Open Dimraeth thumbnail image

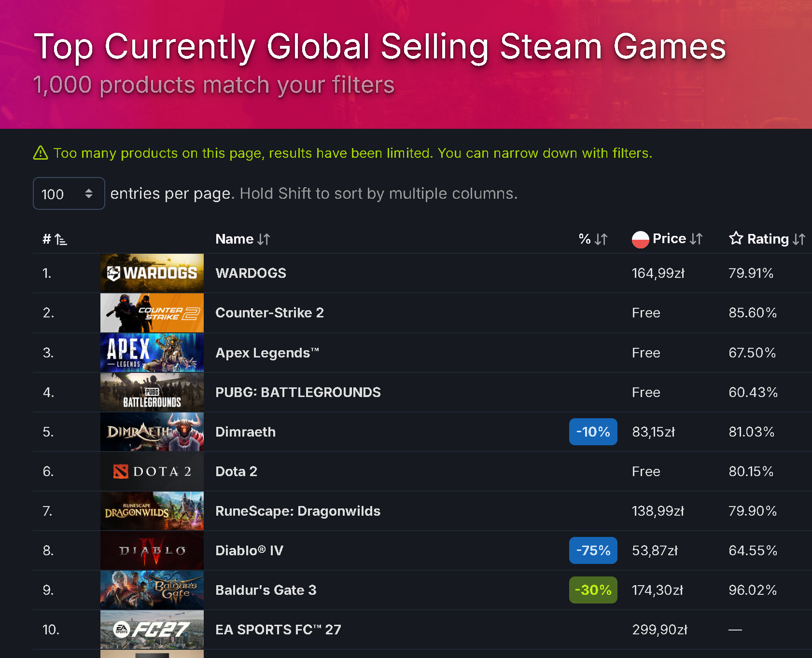pyautogui.click(x=152, y=432)
